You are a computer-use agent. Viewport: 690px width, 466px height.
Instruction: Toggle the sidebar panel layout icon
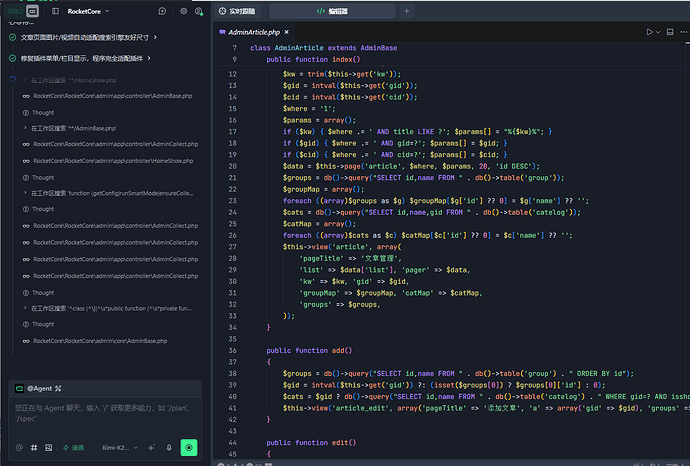(x=55, y=11)
